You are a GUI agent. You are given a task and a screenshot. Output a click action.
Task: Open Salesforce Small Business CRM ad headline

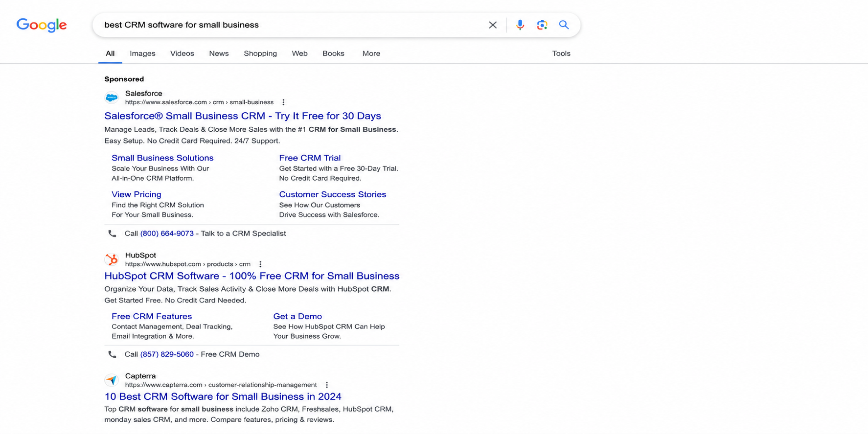(x=243, y=116)
